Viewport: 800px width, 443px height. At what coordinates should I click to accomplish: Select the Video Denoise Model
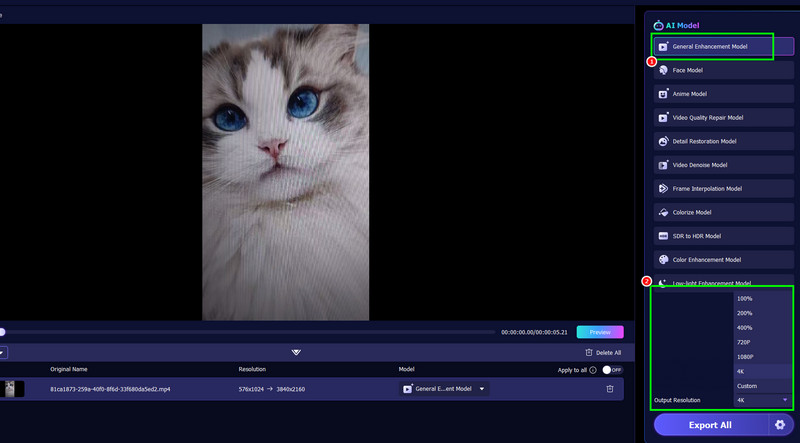click(x=723, y=165)
